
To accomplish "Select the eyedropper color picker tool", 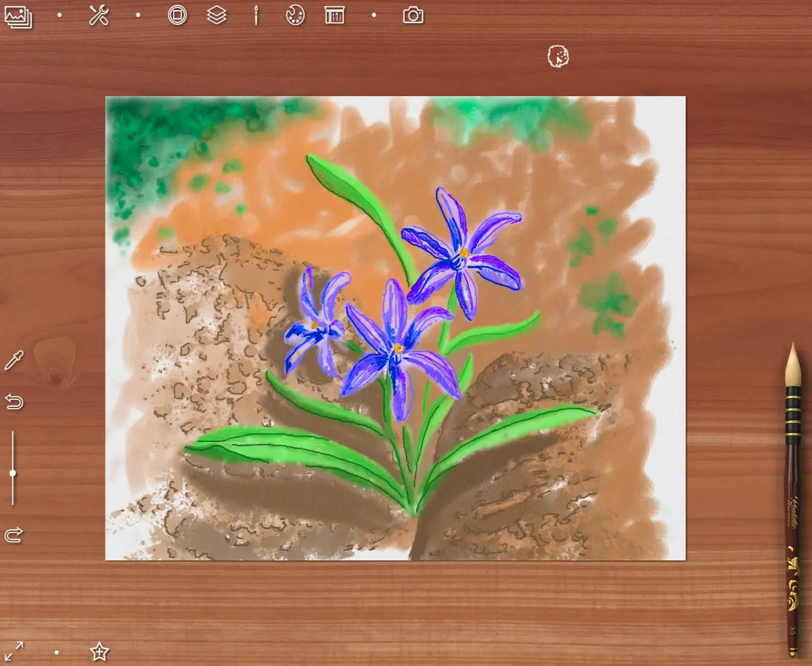I will click(14, 360).
